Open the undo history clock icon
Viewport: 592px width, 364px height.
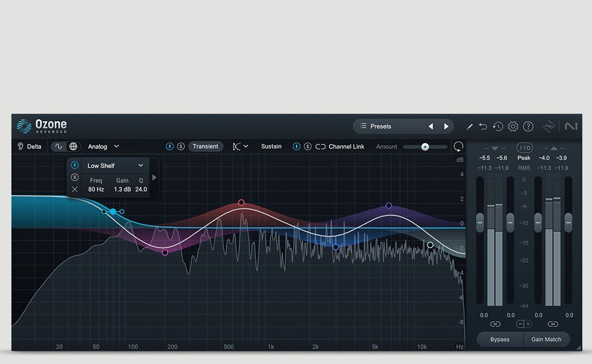[x=498, y=126]
